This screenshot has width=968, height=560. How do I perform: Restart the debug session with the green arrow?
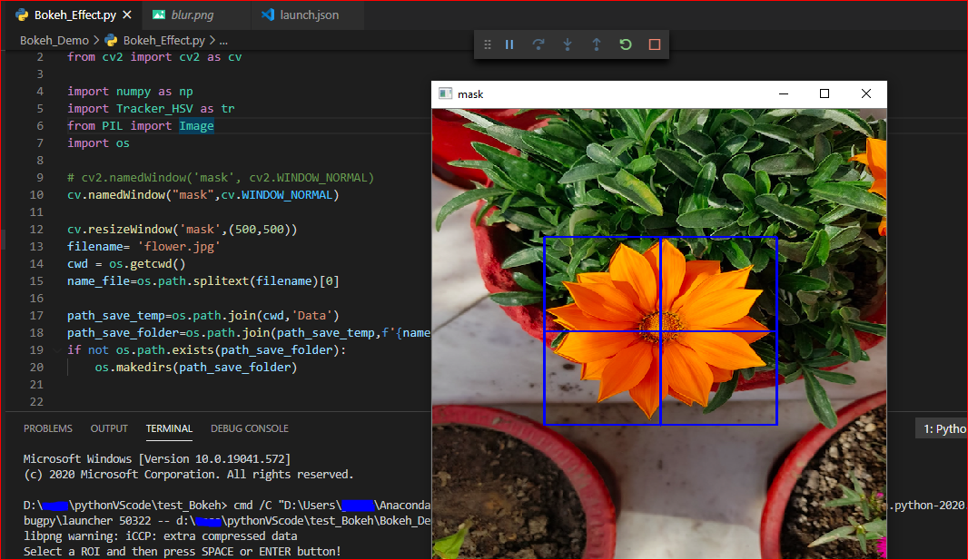626,44
